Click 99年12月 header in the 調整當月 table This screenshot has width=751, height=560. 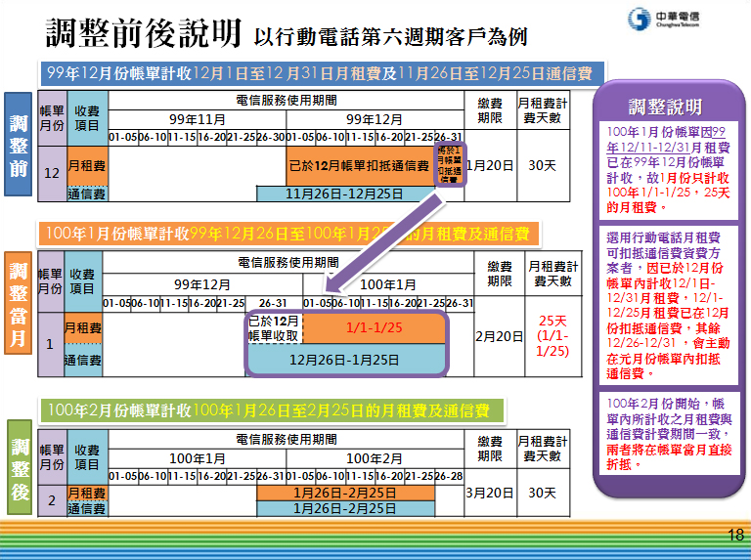tap(202, 284)
